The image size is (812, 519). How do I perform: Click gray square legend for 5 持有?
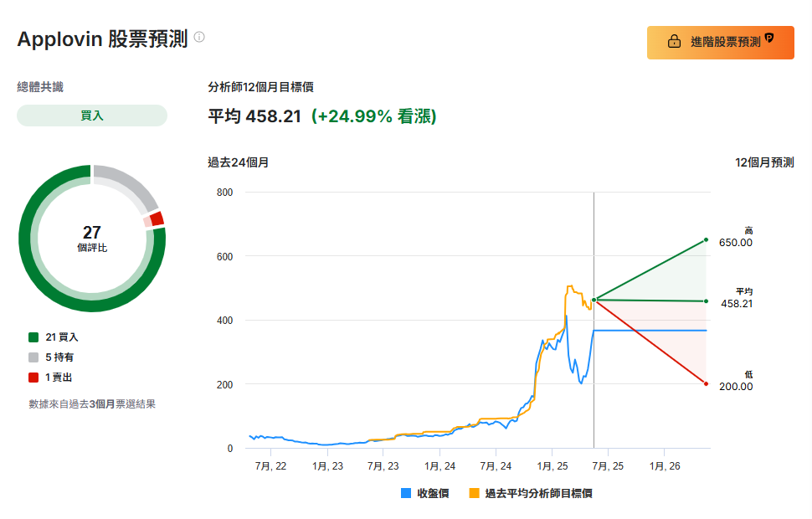click(33, 357)
